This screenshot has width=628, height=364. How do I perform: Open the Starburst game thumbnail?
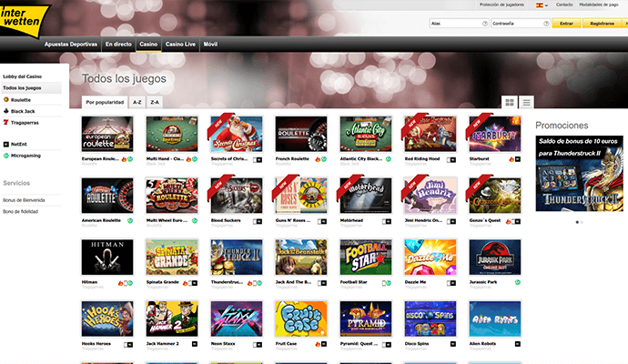point(494,134)
